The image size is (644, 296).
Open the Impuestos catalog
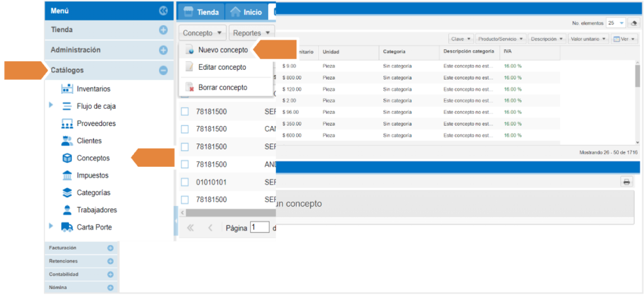[92, 175]
